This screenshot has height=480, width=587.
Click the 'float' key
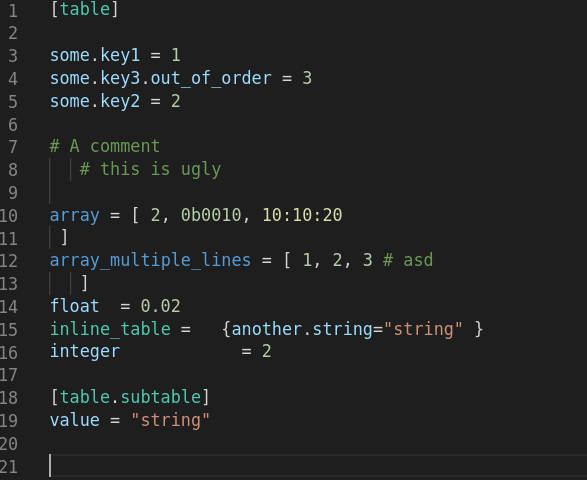[74, 306]
